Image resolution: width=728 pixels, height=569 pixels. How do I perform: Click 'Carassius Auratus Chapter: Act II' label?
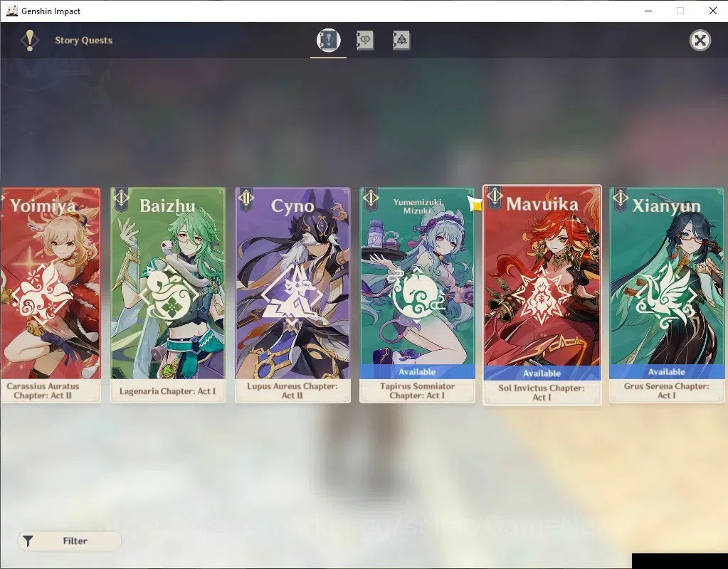[x=43, y=390]
